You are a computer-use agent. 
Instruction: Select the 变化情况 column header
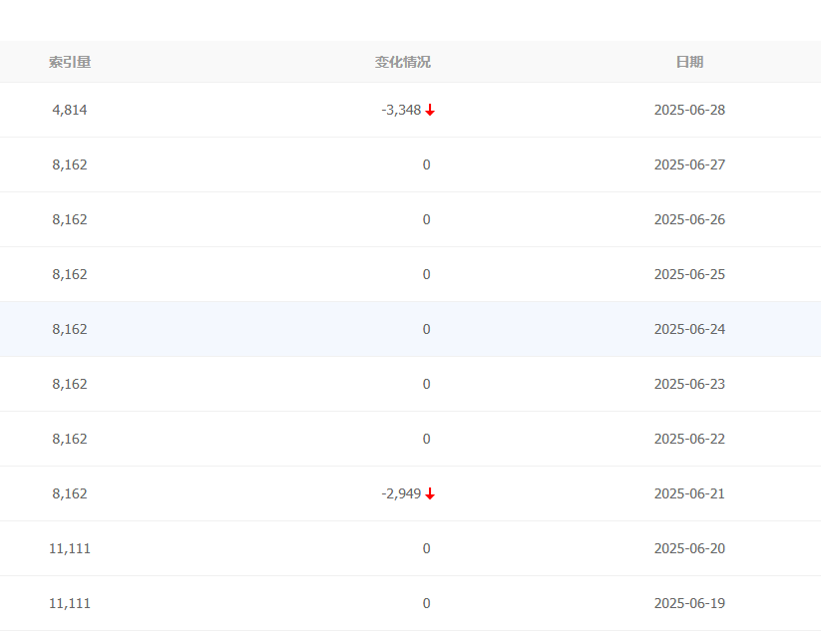click(x=403, y=62)
